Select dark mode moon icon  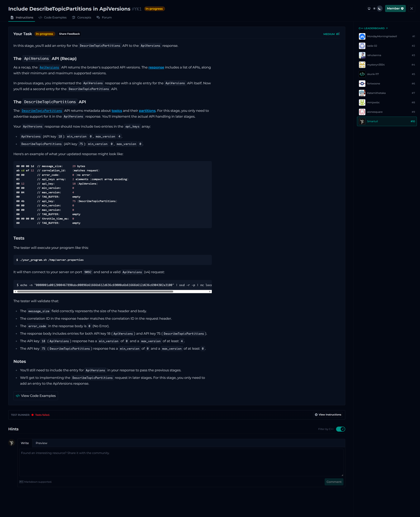(x=380, y=8)
